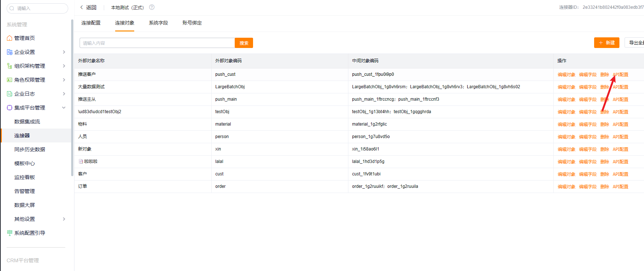Click 删除 for the material row
The height and width of the screenshot is (271, 644).
(604, 125)
